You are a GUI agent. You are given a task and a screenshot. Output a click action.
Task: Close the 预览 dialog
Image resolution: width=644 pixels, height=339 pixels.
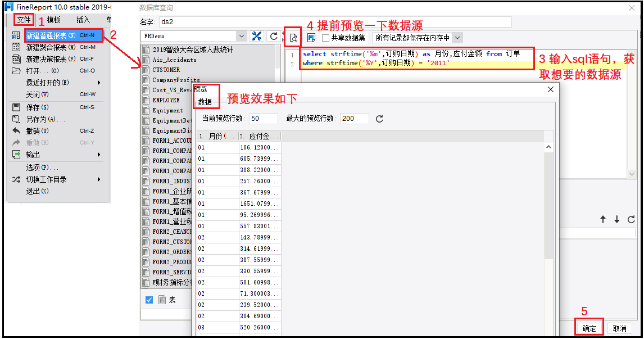551,89
